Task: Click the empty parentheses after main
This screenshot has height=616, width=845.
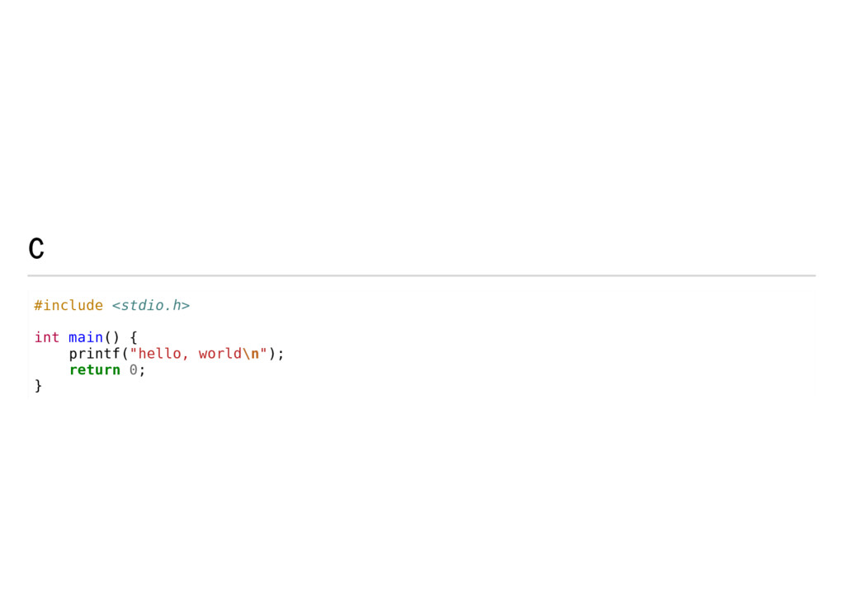Action: pyautogui.click(x=112, y=337)
